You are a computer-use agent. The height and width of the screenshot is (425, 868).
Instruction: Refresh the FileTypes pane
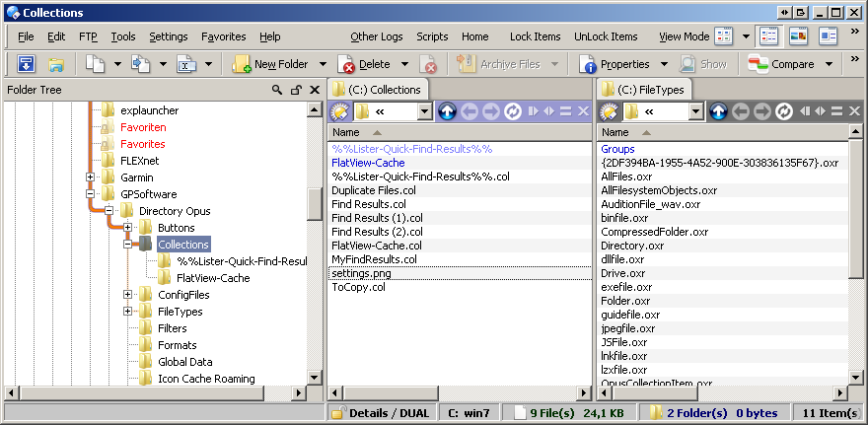point(784,111)
